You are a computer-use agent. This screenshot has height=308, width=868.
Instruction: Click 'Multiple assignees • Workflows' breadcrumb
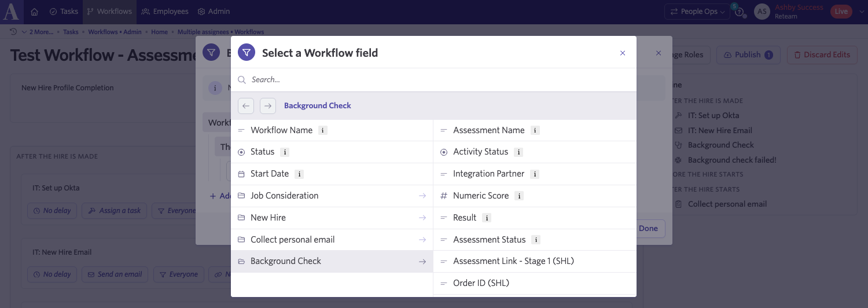tap(220, 32)
